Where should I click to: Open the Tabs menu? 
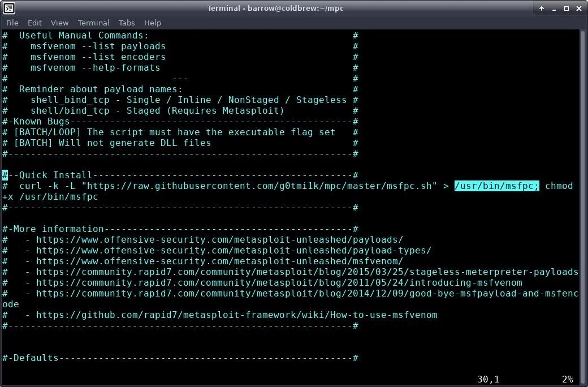click(127, 23)
